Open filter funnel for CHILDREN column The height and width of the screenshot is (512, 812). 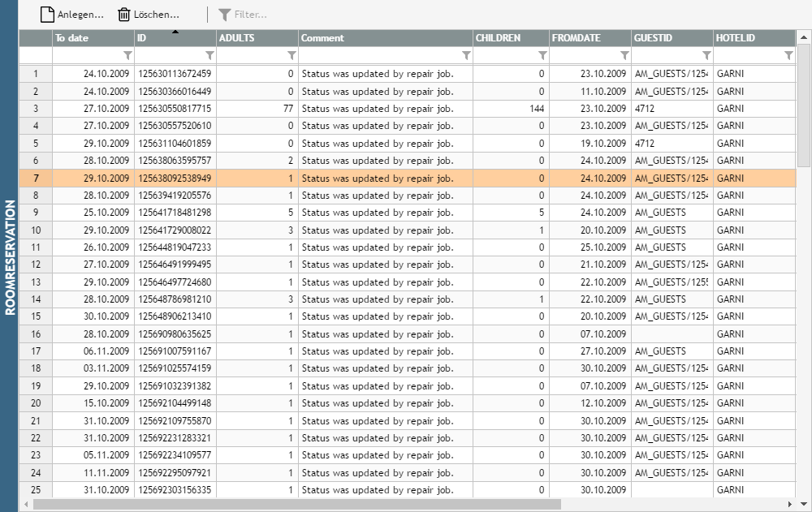tap(542, 55)
